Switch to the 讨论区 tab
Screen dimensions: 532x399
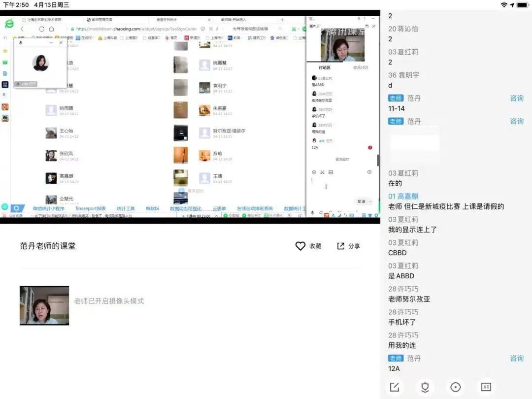(x=325, y=68)
